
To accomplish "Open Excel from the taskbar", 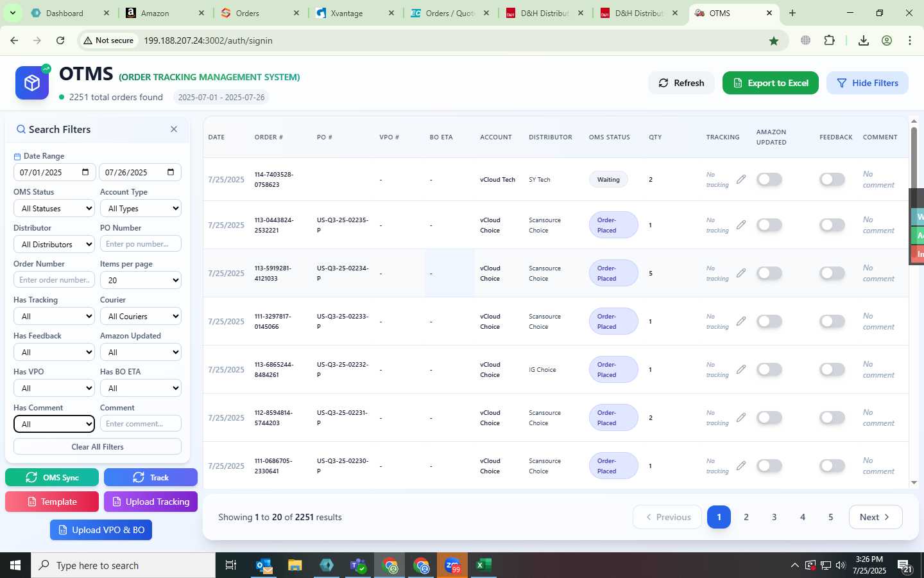I will pos(484,565).
